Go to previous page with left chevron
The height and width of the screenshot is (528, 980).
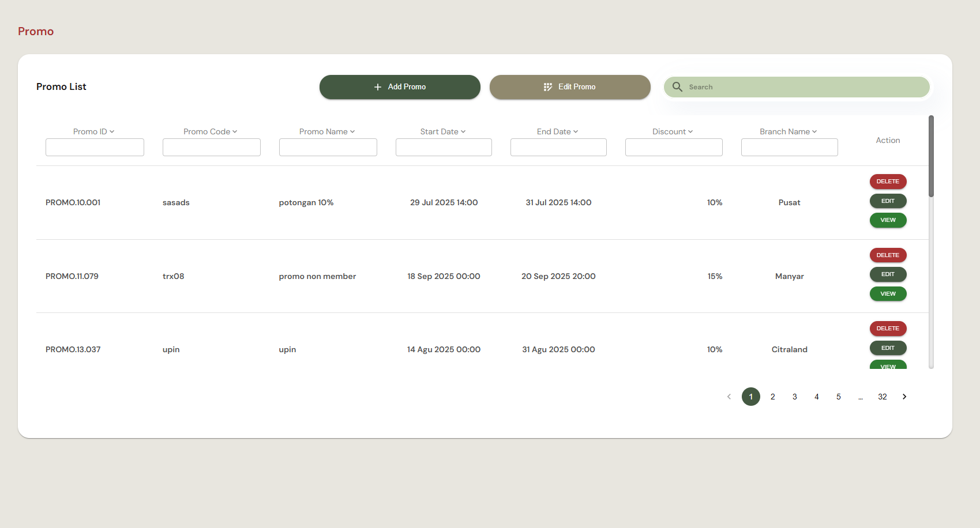point(729,397)
